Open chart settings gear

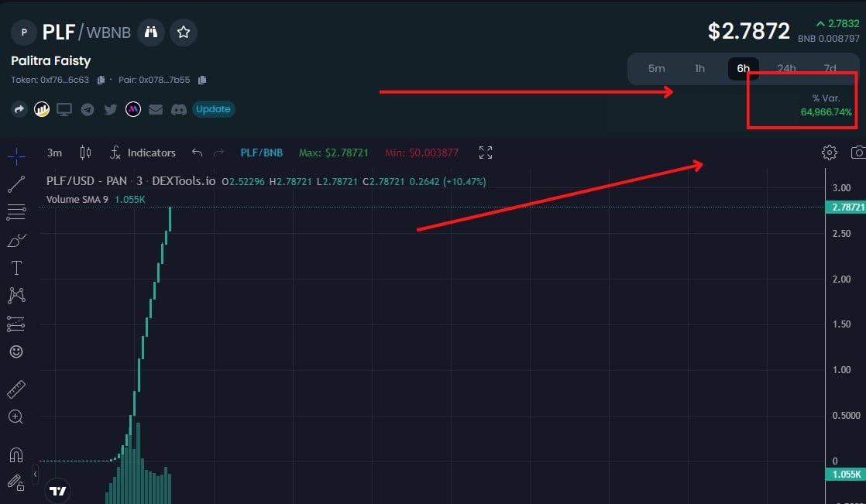pos(829,153)
